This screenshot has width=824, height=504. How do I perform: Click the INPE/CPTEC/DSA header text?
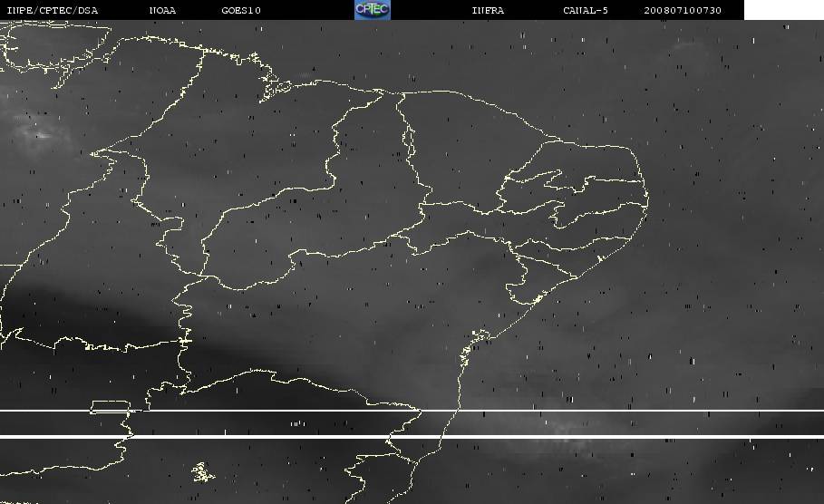coord(53,10)
